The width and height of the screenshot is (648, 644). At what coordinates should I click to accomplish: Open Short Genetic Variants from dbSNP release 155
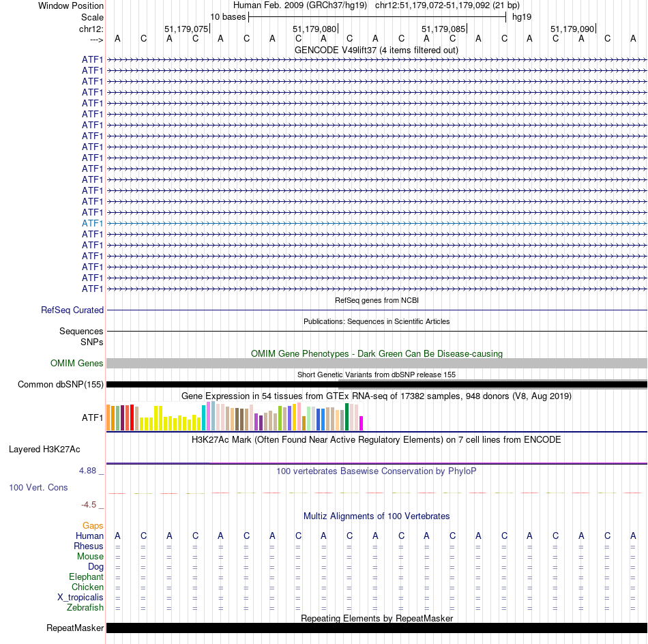[377, 375]
